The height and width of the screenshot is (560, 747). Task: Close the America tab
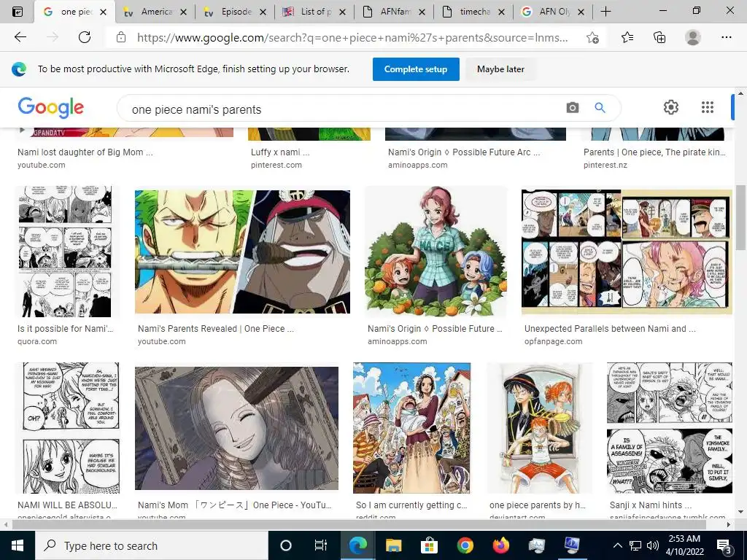coord(183,12)
